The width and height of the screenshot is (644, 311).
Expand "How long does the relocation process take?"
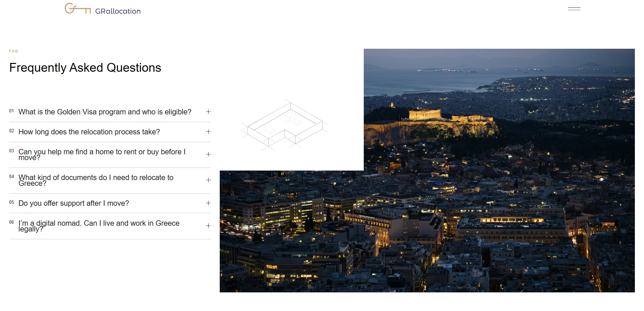pos(89,132)
